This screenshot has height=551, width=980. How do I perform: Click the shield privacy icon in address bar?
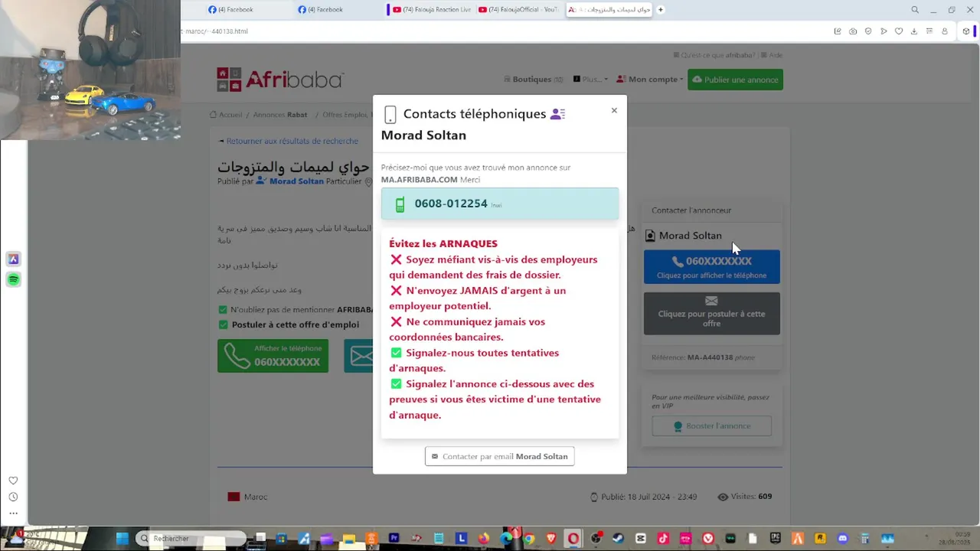[868, 31]
